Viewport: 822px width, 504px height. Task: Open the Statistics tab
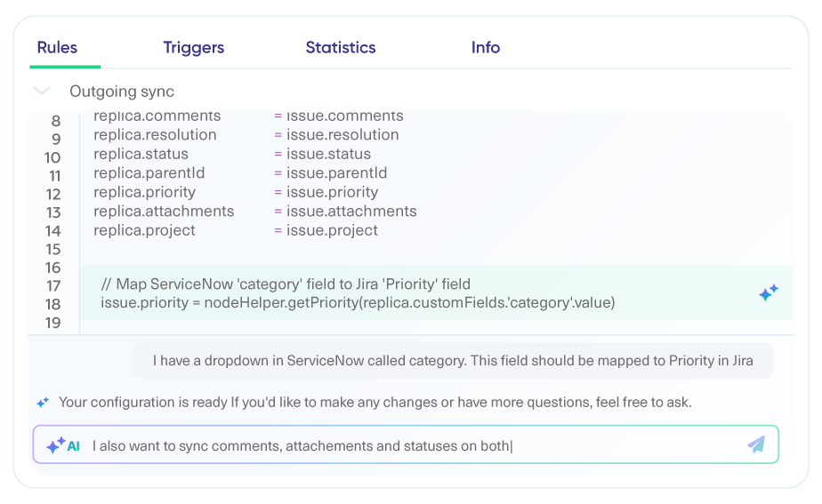pyautogui.click(x=341, y=48)
